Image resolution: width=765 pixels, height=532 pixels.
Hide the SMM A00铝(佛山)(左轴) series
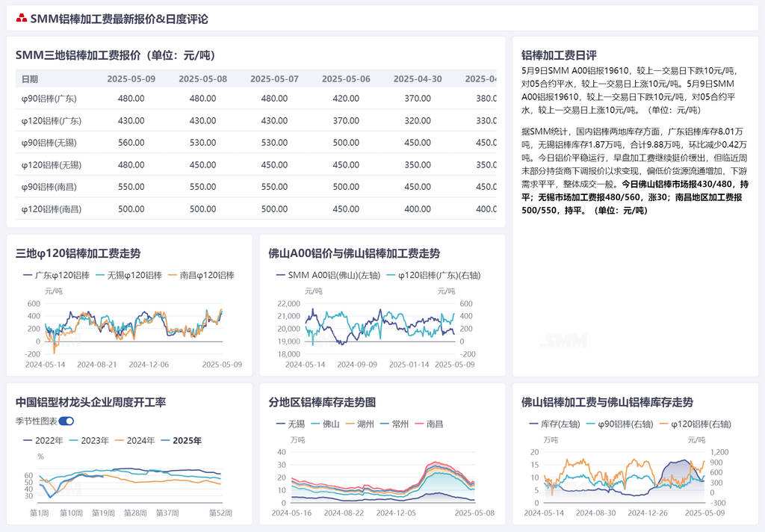click(x=329, y=275)
